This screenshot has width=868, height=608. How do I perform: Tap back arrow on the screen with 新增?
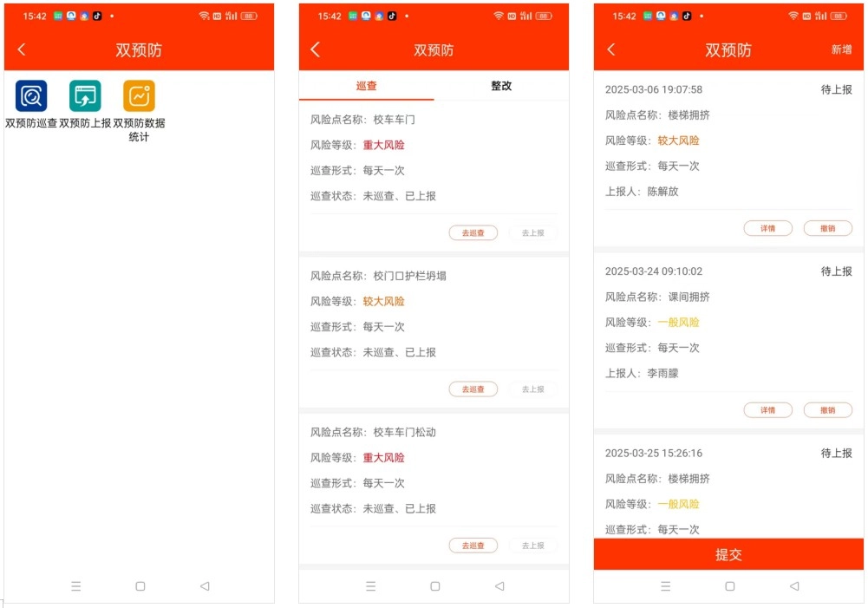tap(610, 50)
